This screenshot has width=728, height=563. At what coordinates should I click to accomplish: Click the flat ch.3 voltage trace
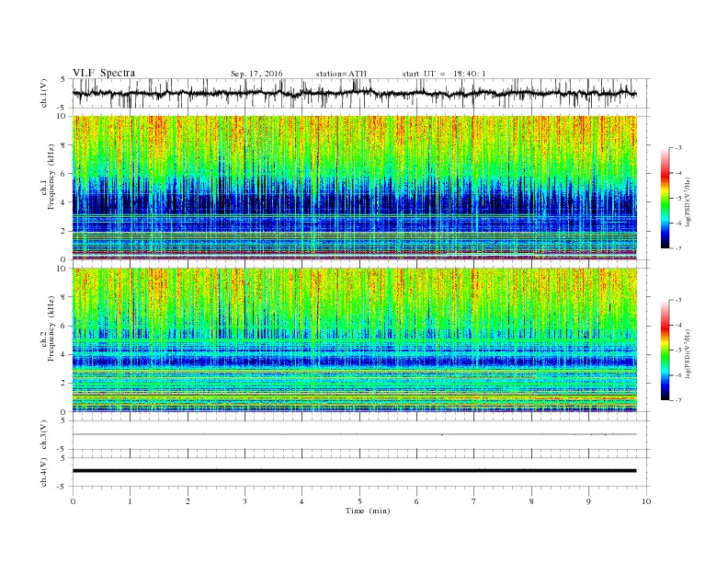[x=354, y=434]
